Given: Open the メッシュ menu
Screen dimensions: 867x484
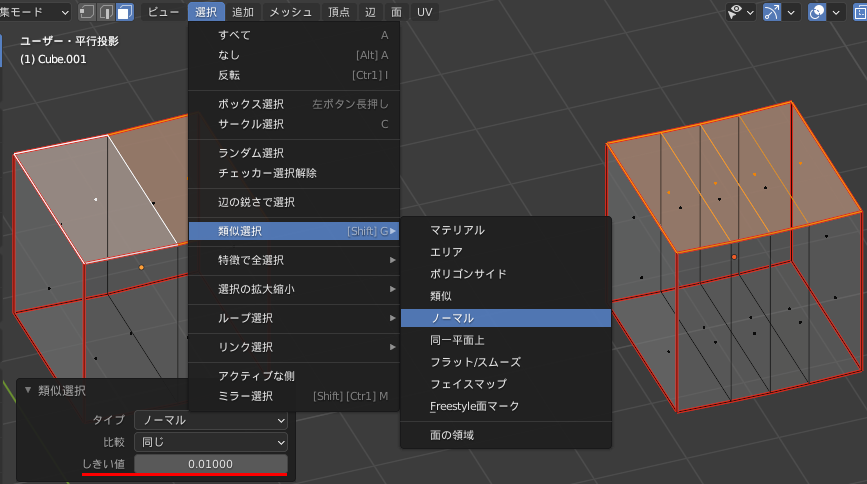Looking at the screenshot, I should pyautogui.click(x=290, y=12).
